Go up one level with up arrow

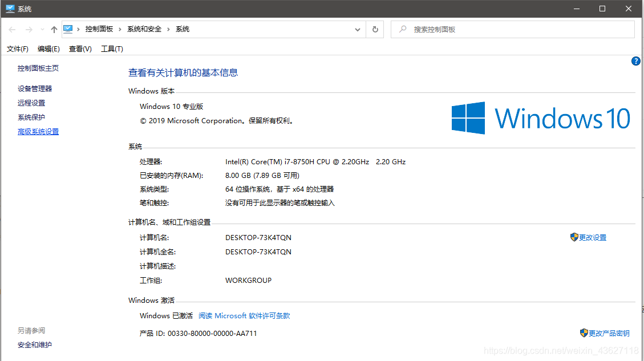[54, 30]
